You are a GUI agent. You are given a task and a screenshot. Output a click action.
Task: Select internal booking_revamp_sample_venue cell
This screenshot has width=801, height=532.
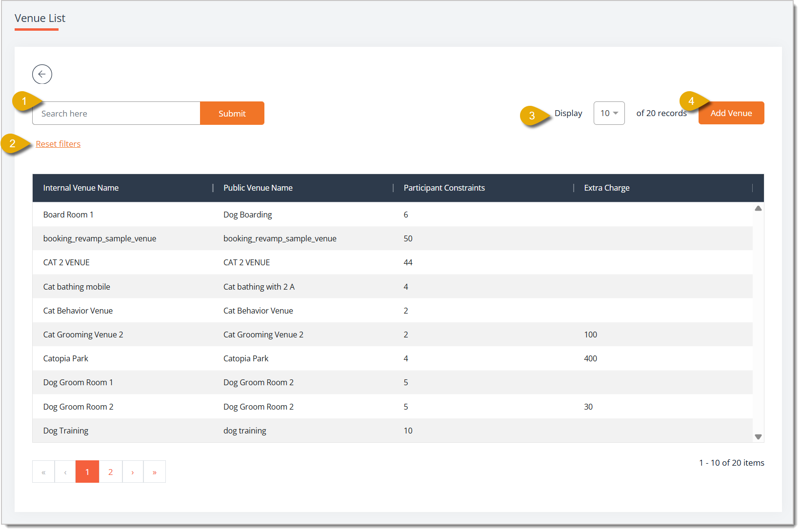pos(100,238)
